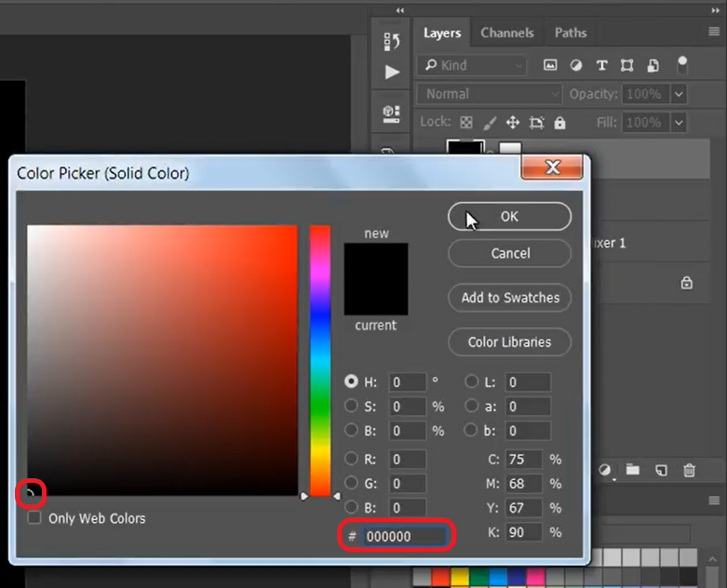This screenshot has height=588, width=727.
Task: Create a new group folder icon
Action: [633, 470]
